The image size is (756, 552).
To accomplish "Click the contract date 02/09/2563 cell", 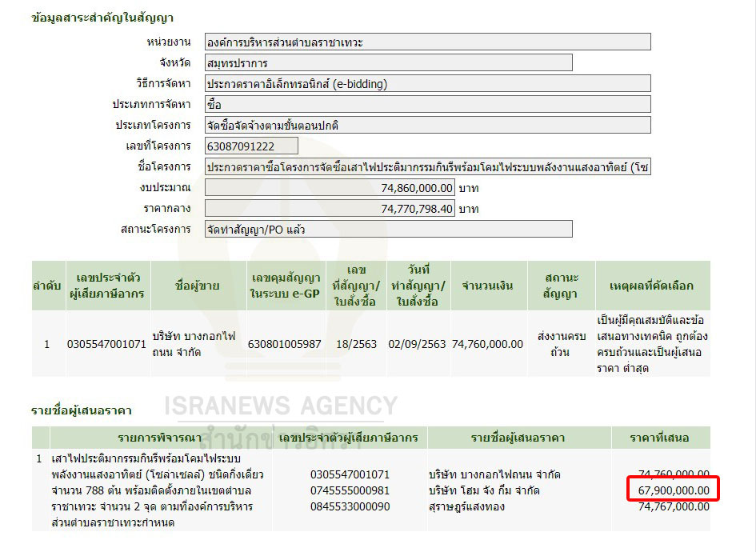I will 418,344.
